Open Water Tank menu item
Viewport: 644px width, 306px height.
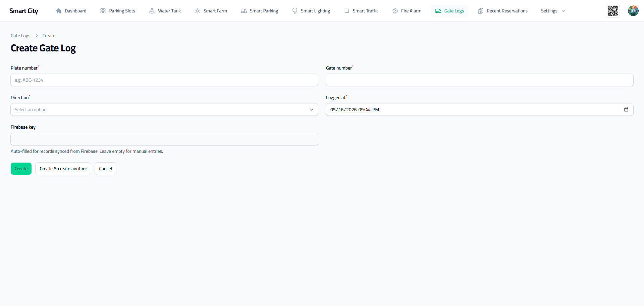click(x=165, y=11)
